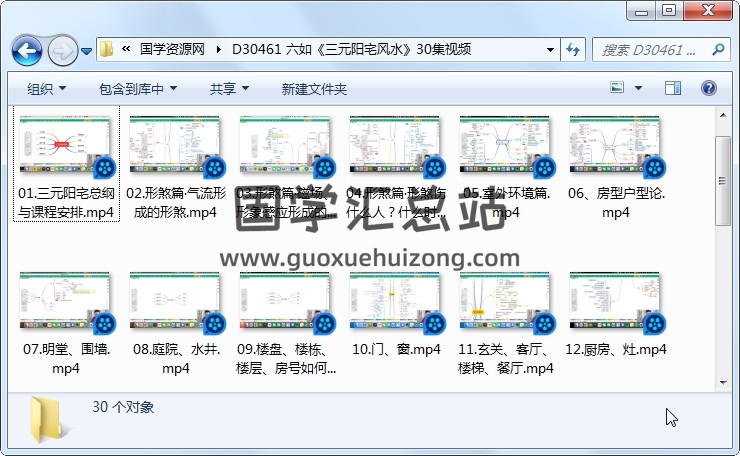Click the file name 09.楼盘、楼栋、楼层、房号如何
This screenshot has width=740, height=456.
[x=286, y=359]
